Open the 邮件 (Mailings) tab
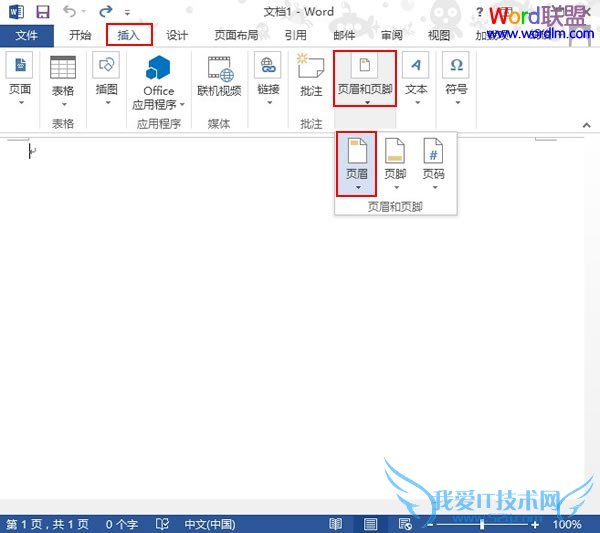This screenshot has width=600, height=533. click(344, 36)
